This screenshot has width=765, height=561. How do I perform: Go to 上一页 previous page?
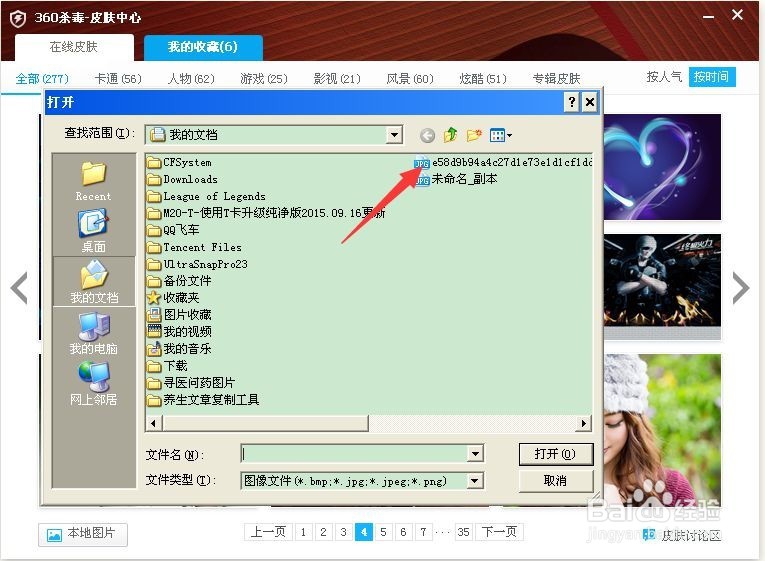tap(268, 532)
